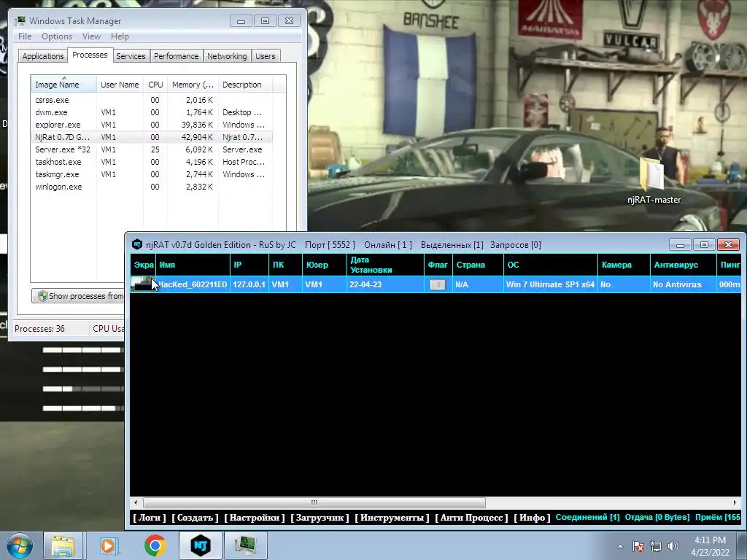Viewport: 747px width, 560px height.
Task: Switch to Networking tab
Action: pos(227,56)
